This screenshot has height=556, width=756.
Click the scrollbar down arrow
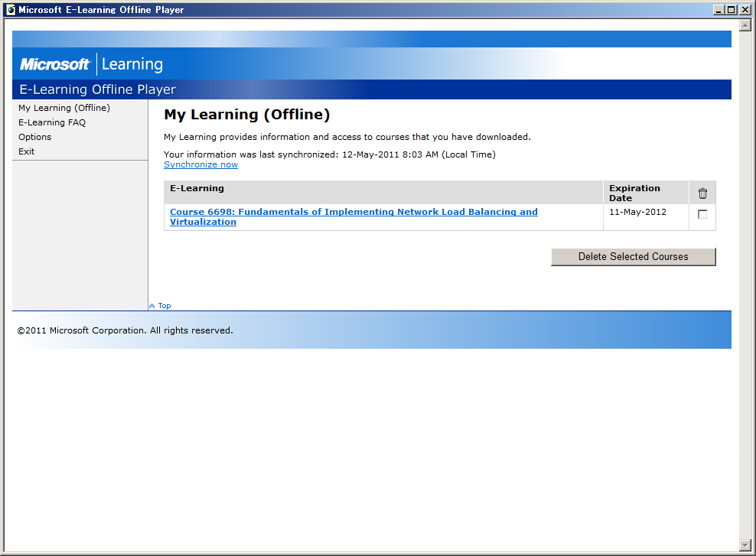coord(745,545)
